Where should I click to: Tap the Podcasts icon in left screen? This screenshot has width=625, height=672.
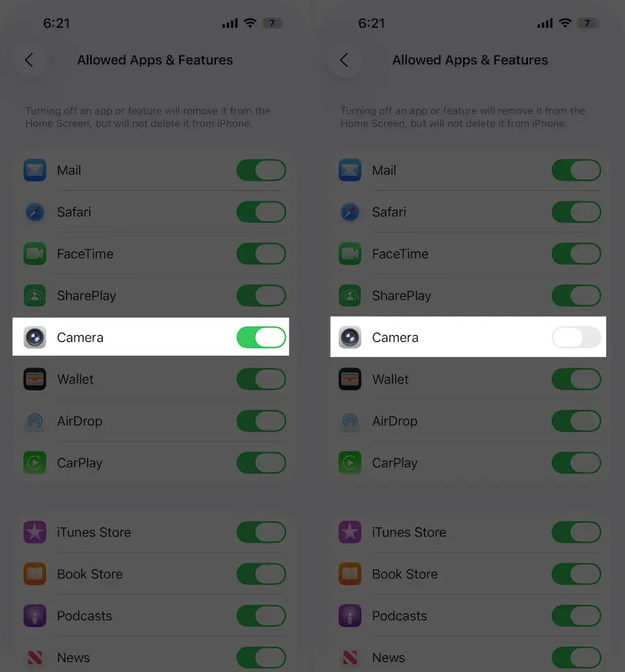(35, 616)
